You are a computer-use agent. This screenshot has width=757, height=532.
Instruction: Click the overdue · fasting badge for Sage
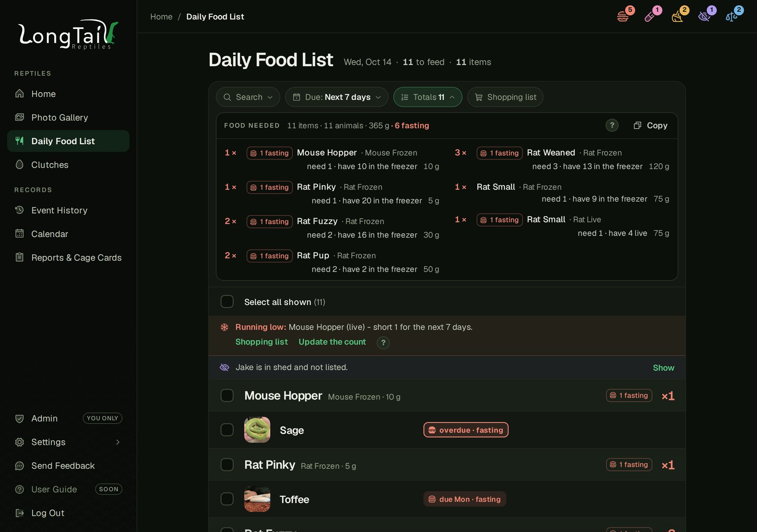[466, 430]
